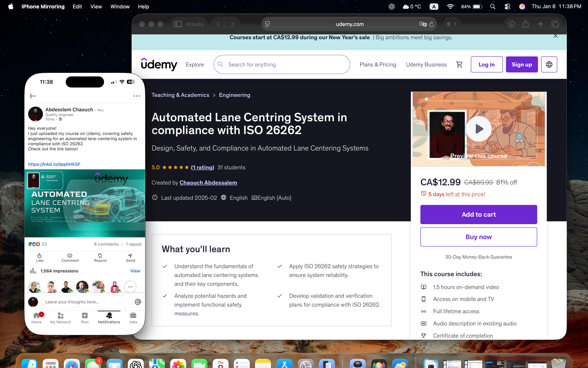Show more reactors with the ellipsis circle
The height and width of the screenshot is (368, 588).
[130, 287]
